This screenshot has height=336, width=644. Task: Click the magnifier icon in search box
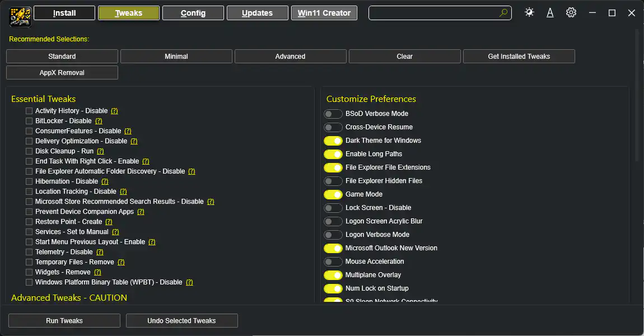(503, 13)
